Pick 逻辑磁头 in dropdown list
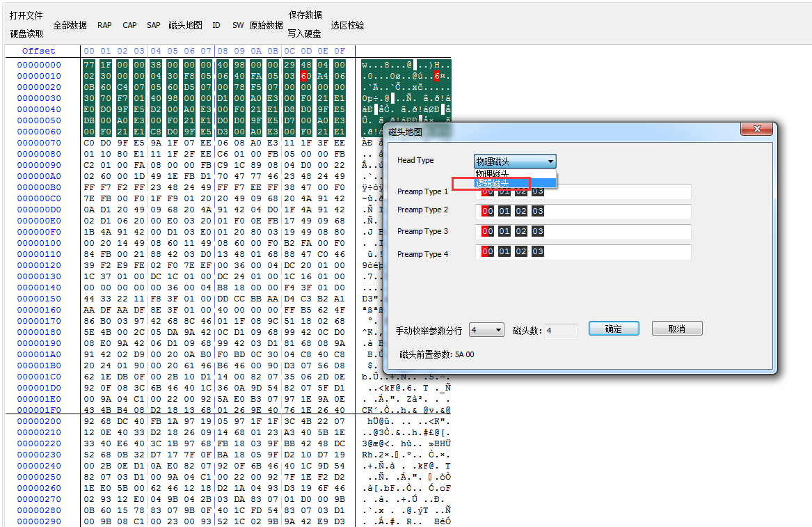812x527 pixels. click(515, 183)
